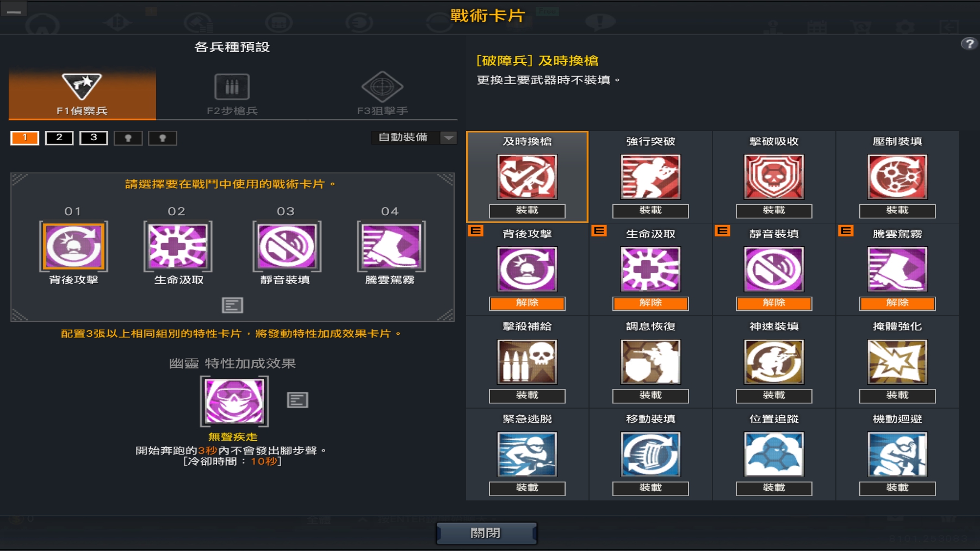Click the 壓制裝填 card icon
Screen dimensions: 980x551
pos(897,177)
